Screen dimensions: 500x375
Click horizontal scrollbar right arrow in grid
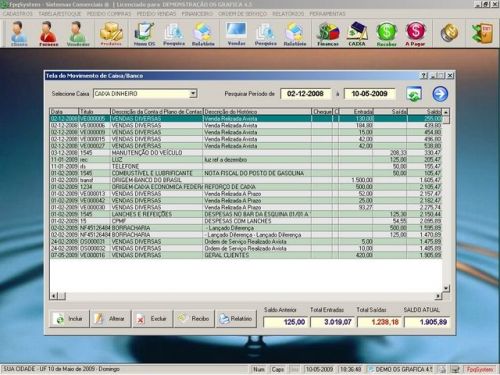439,296
